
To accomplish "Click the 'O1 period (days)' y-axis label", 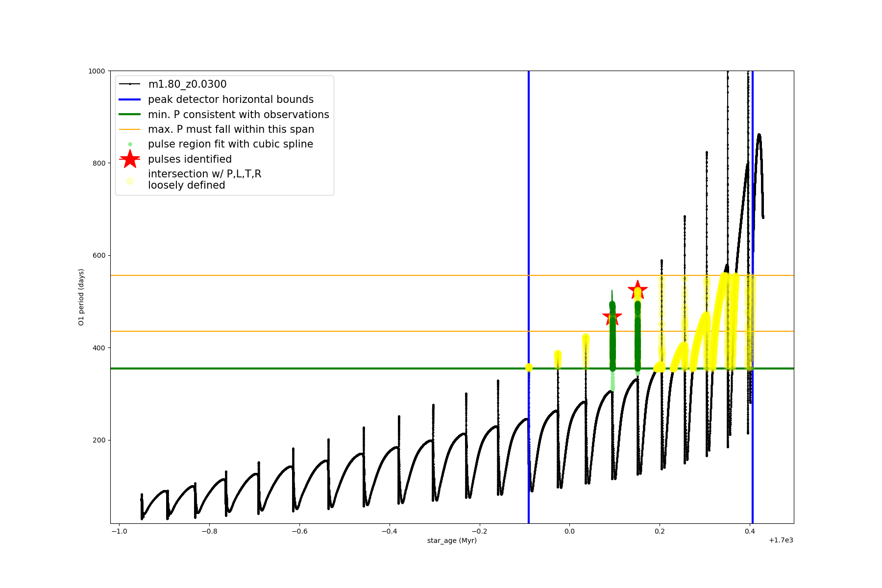I will coord(81,297).
